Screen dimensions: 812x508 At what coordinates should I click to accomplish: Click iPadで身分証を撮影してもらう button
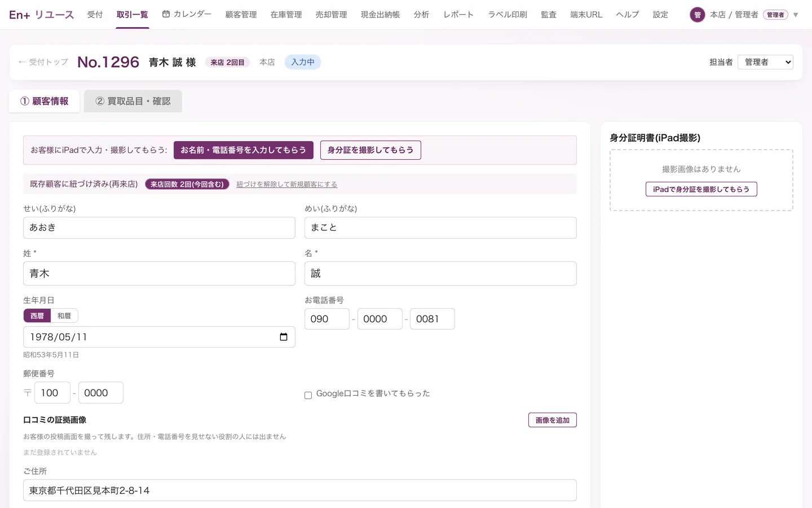(x=701, y=189)
